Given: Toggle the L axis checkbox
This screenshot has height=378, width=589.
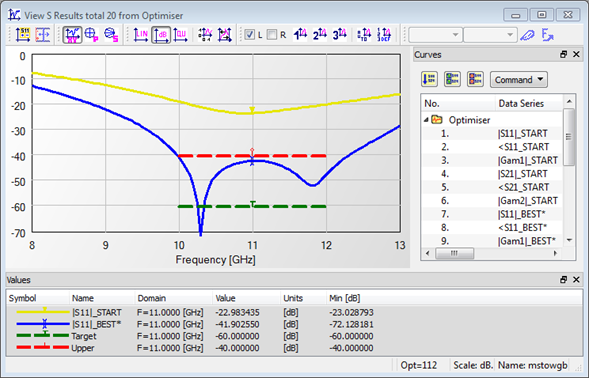Looking at the screenshot, I should pyautogui.click(x=249, y=35).
